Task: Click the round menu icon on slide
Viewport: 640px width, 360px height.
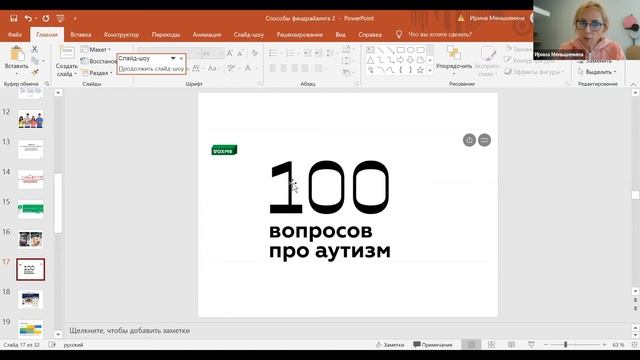Action: 484,140
